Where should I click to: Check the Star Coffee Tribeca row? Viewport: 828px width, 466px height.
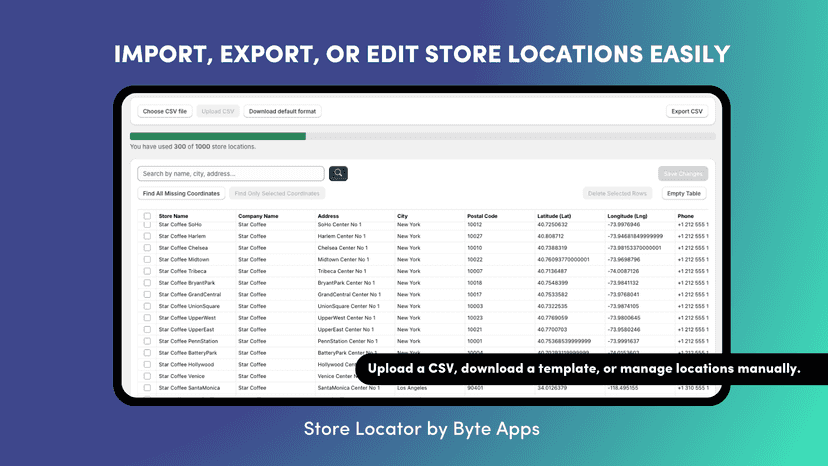147,271
